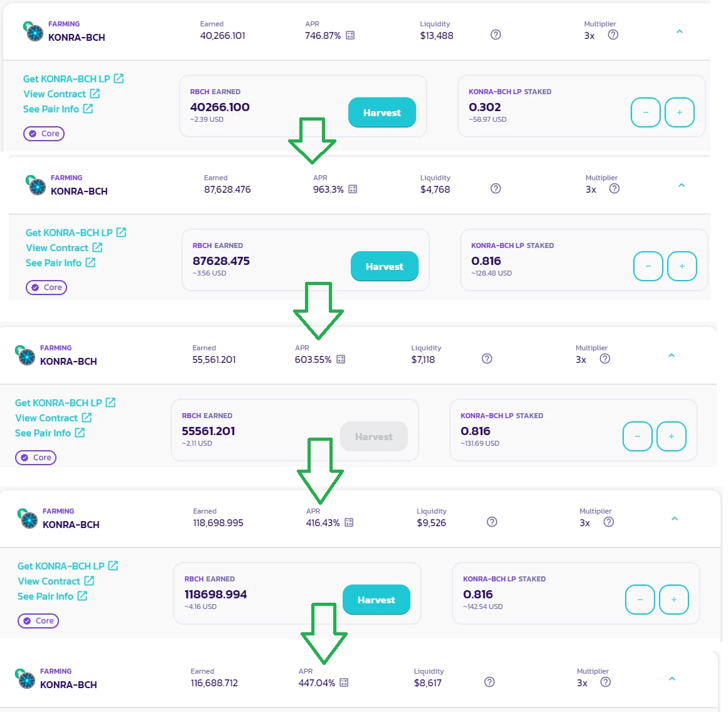The width and height of the screenshot is (728, 712).
Task: Collapse the farm row with 416.43% APR
Action: pos(675,519)
